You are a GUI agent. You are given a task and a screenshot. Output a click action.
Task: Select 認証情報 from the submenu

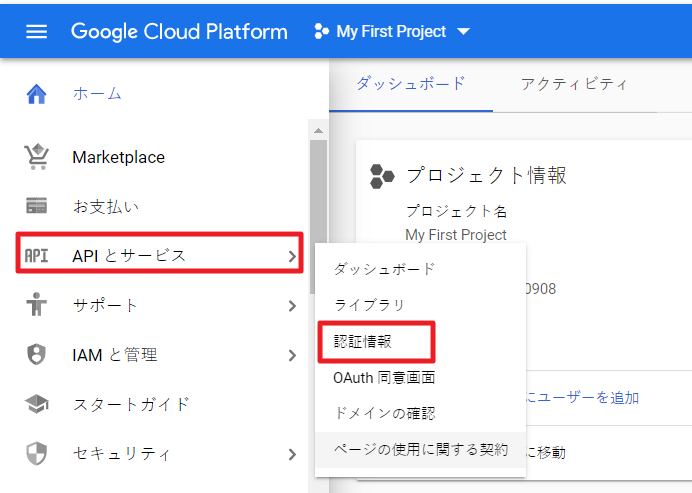point(362,341)
